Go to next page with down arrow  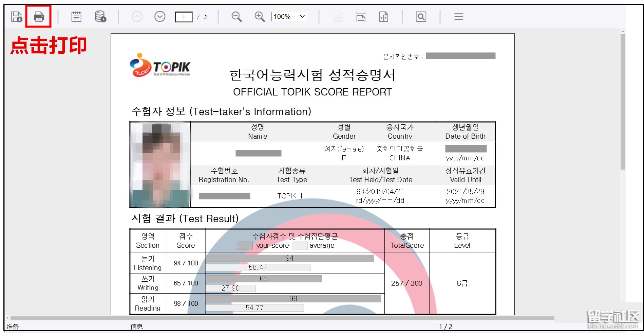point(160,17)
